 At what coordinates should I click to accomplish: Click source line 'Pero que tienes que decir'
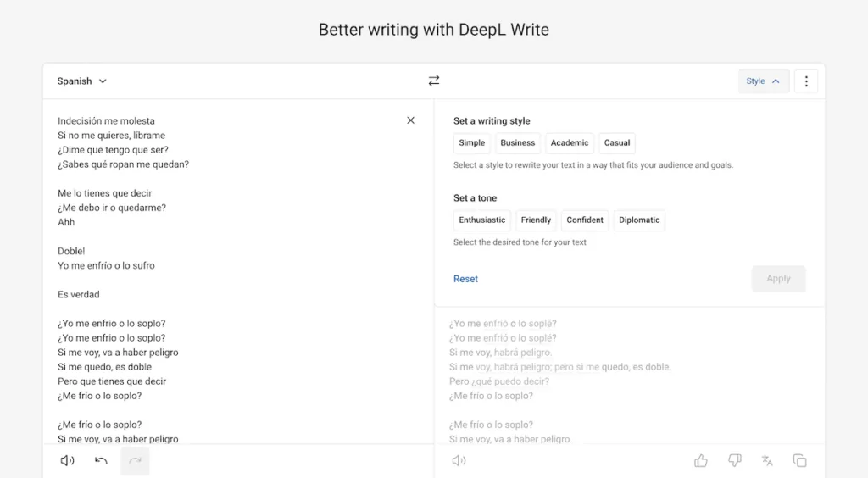click(112, 381)
